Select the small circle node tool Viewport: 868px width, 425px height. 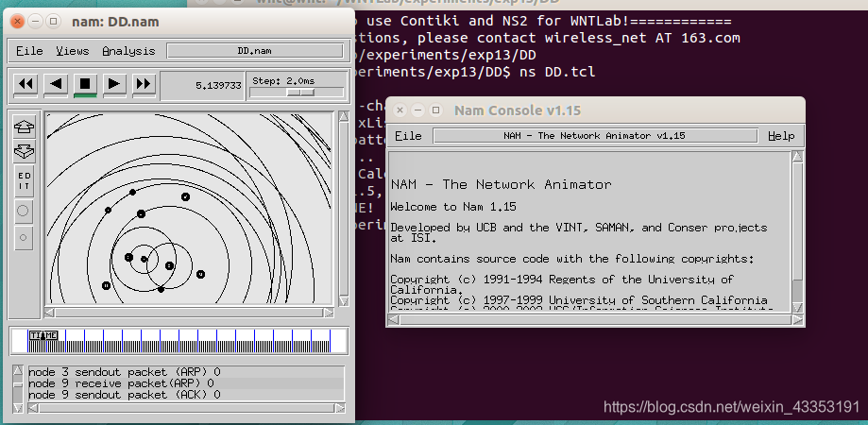(24, 237)
